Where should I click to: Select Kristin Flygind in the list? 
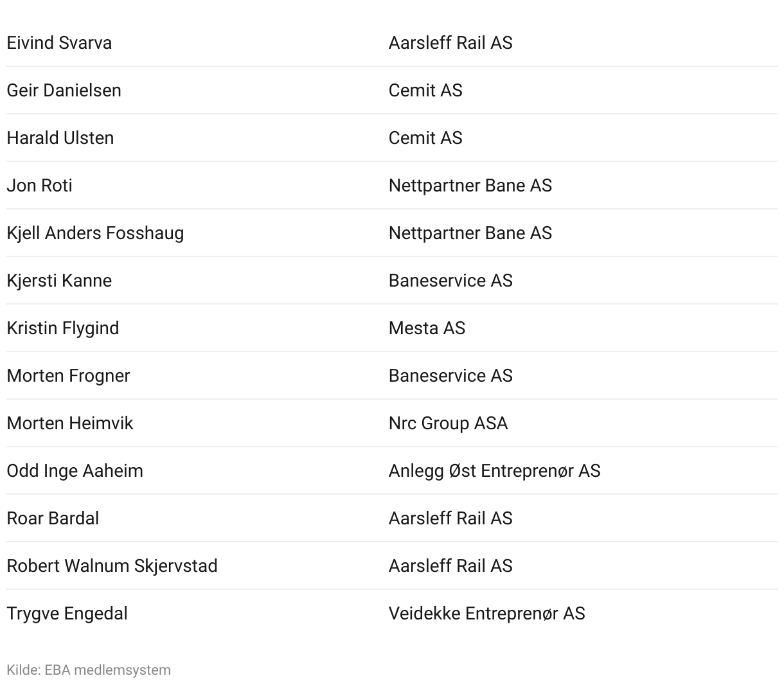coord(63,328)
